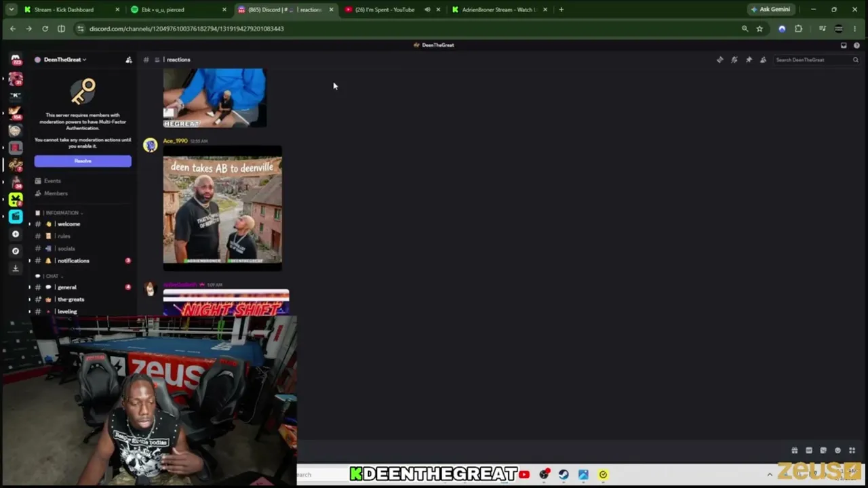Select the Discord reactions browser tab
868x488 pixels.
point(285,9)
